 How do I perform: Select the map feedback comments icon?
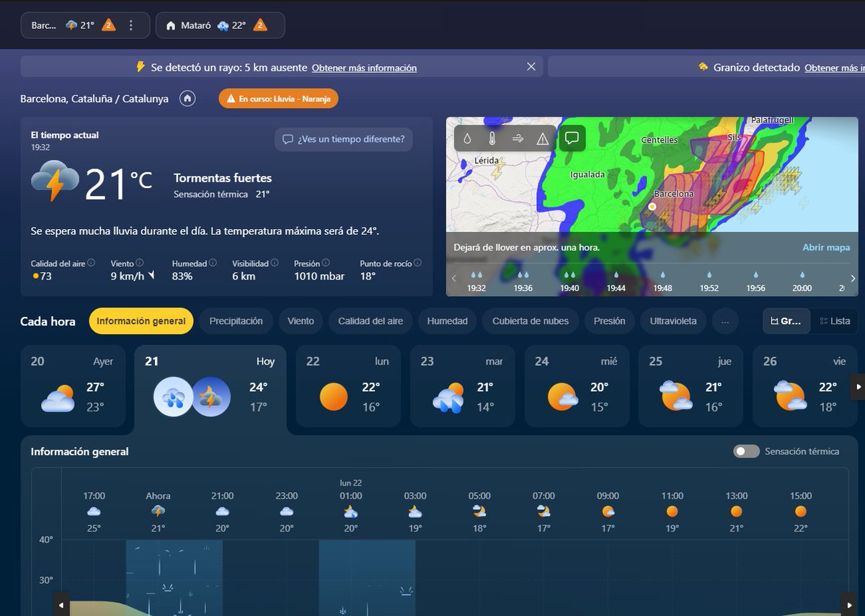click(x=572, y=138)
